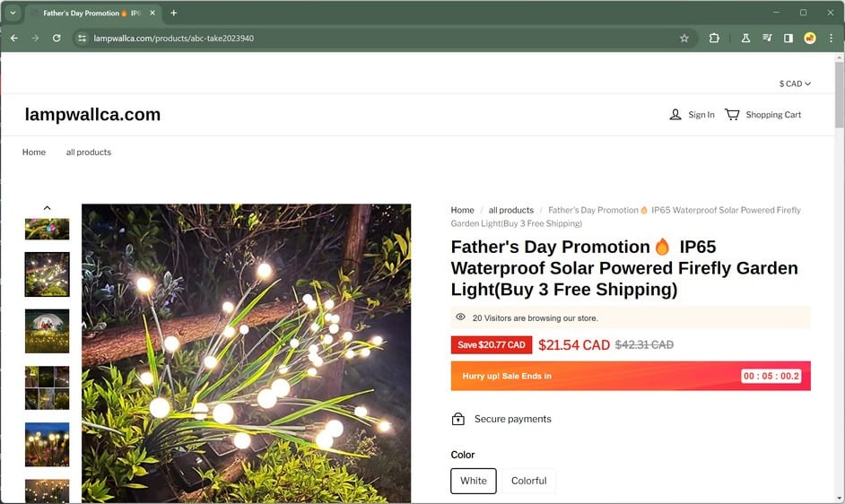
Task: Toggle the browser side panel
Action: 788,39
